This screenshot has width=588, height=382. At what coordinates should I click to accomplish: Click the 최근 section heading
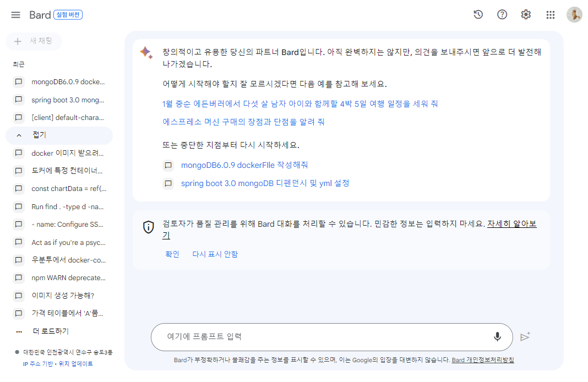tap(18, 64)
